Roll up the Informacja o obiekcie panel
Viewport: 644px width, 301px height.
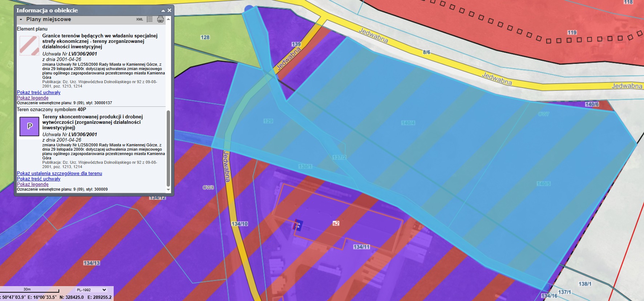[163, 11]
